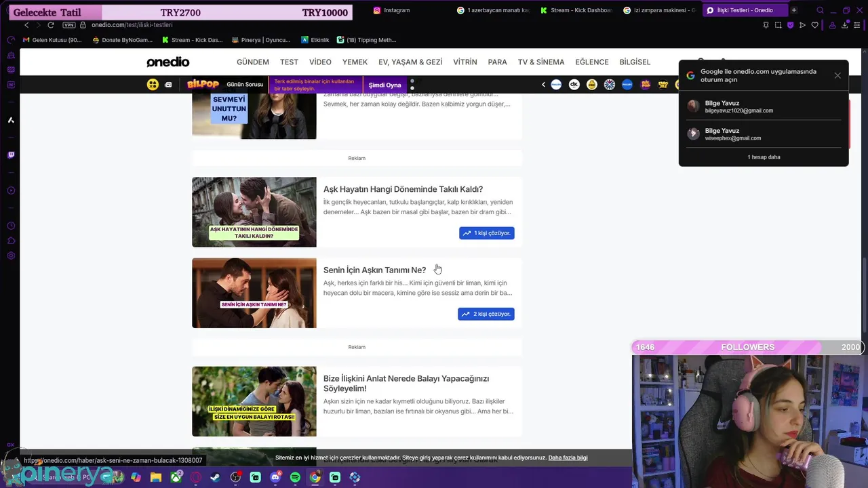Click the tab search magnifier icon

(x=820, y=10)
